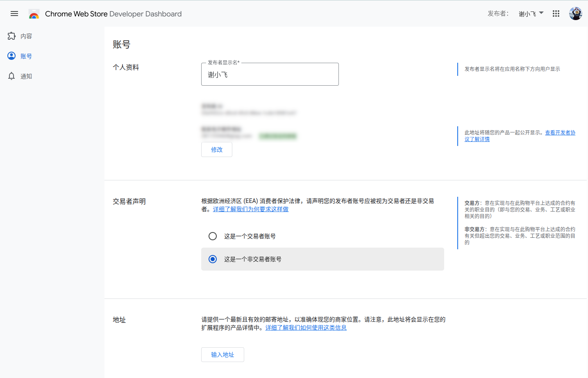The width and height of the screenshot is (588, 378).
Task: Click the info bar beside 发布者显示名 tip
Action: pos(458,69)
